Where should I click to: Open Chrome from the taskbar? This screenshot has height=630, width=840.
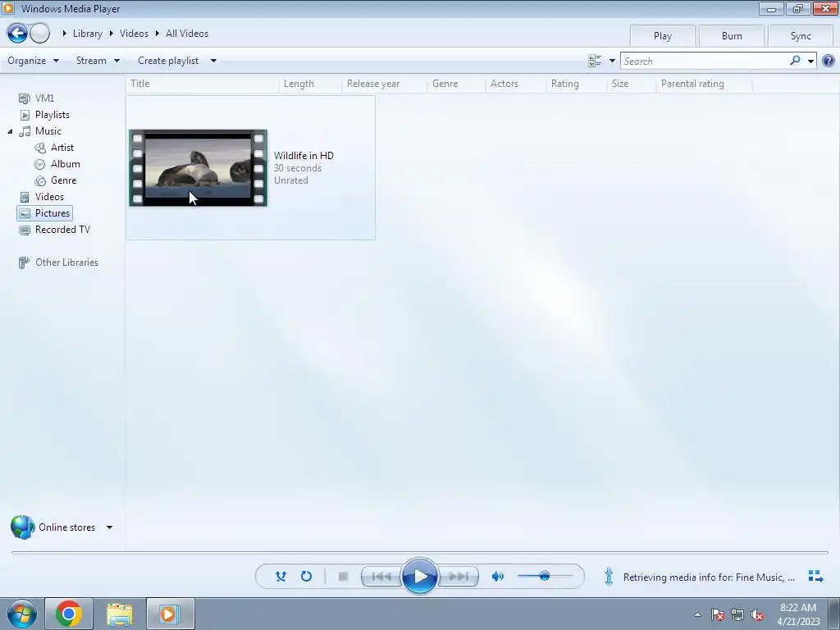[x=69, y=614]
